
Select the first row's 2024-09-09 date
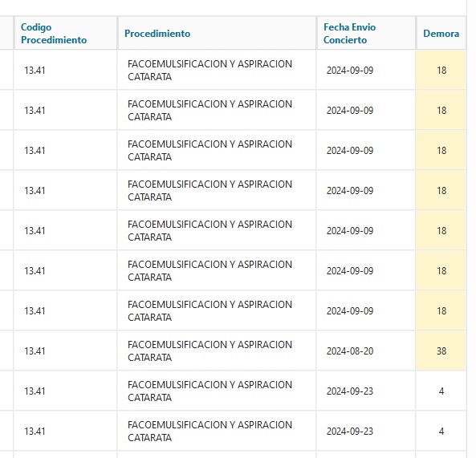click(x=350, y=70)
